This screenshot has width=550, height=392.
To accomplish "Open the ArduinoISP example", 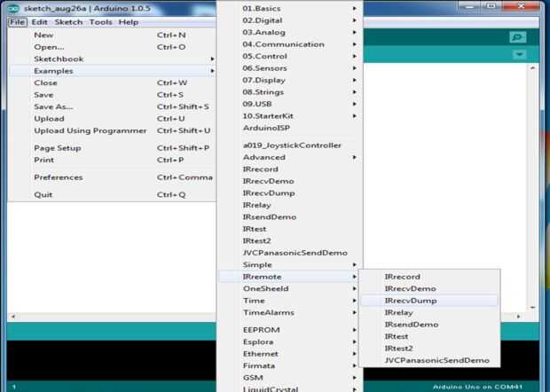I will (x=290, y=128).
